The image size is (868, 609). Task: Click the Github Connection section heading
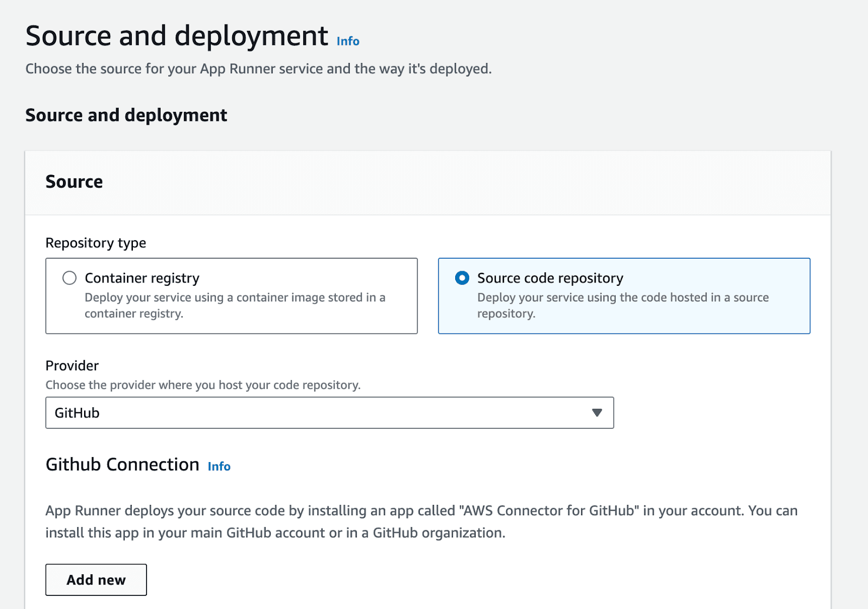click(122, 464)
